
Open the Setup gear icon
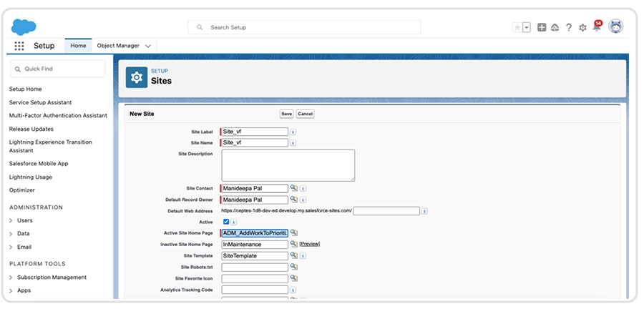(x=582, y=27)
